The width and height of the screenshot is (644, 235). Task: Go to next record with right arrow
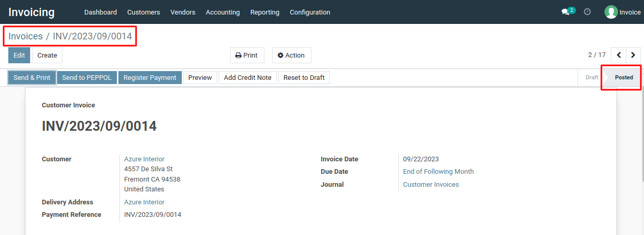pos(633,55)
